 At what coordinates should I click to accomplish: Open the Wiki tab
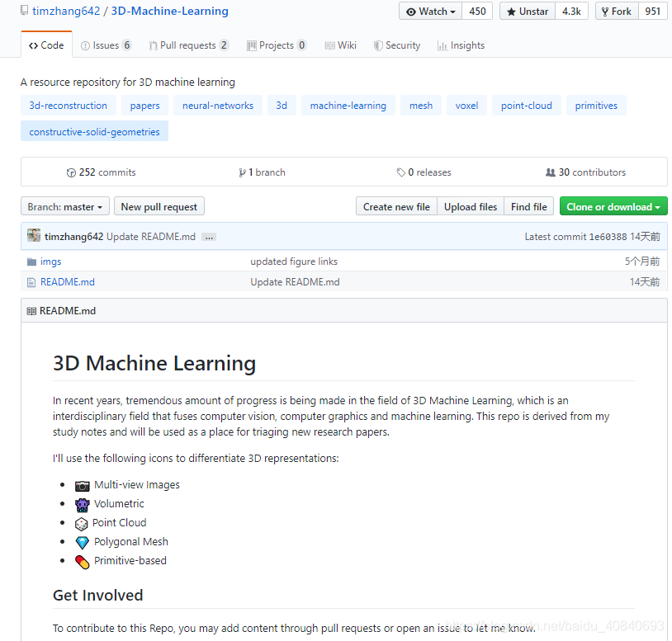[x=341, y=45]
